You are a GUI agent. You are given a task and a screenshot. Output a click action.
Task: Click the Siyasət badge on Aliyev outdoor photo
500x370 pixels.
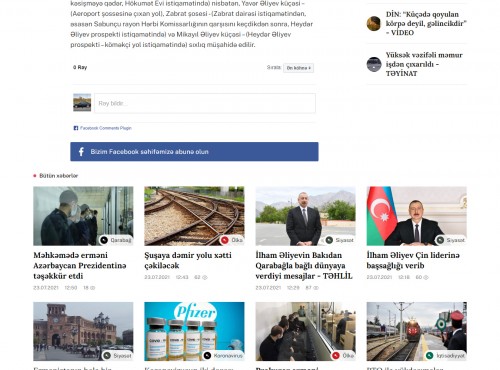(340, 240)
